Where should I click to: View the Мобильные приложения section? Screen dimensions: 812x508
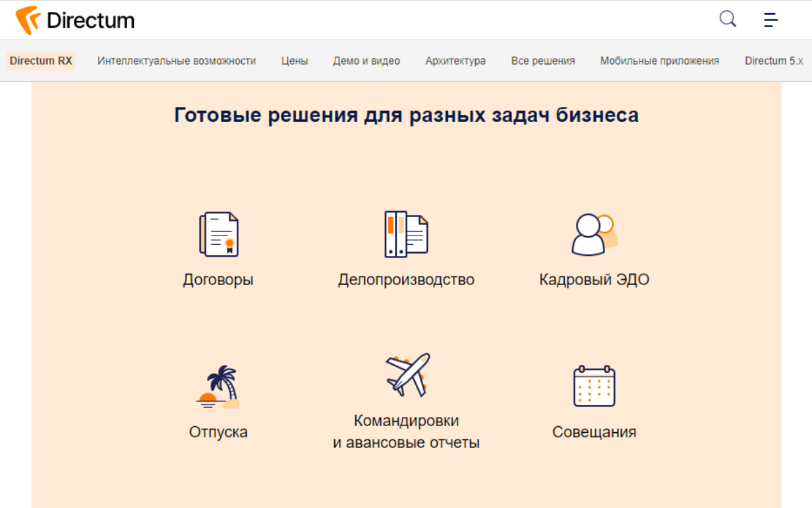tap(659, 60)
